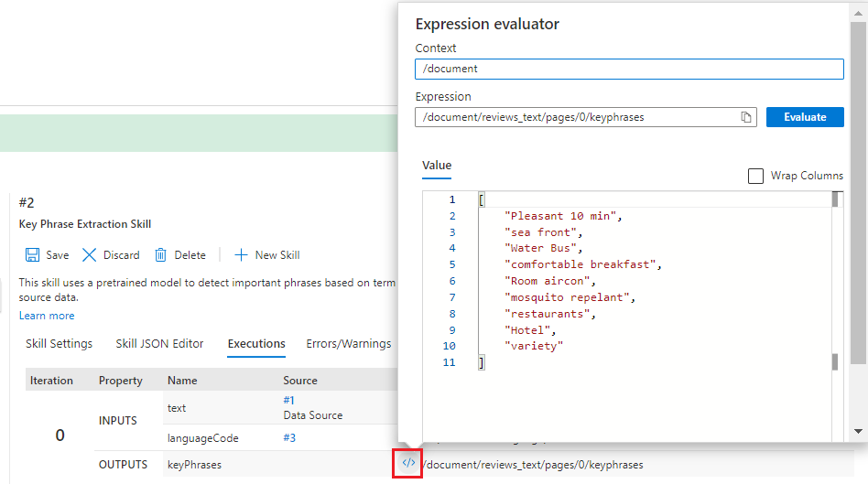The width and height of the screenshot is (868, 484).
Task: Click into the Context input field
Action: pos(629,69)
